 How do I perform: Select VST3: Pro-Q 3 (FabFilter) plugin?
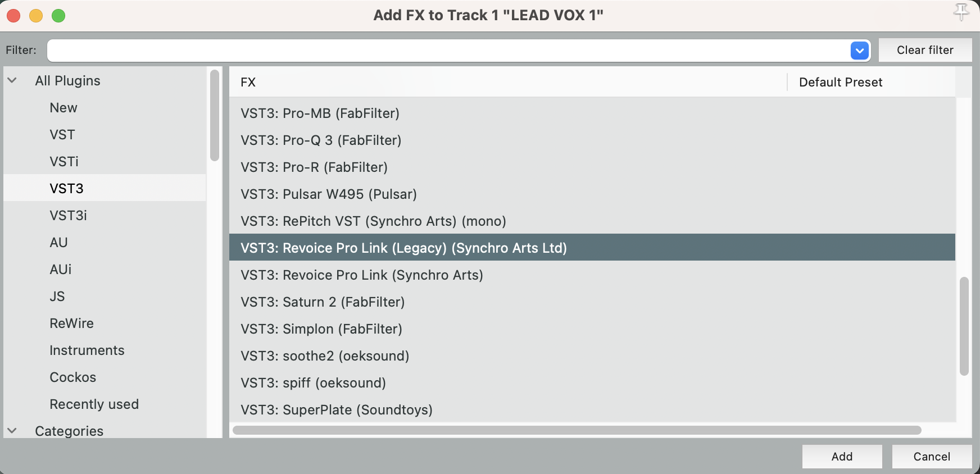(x=321, y=140)
